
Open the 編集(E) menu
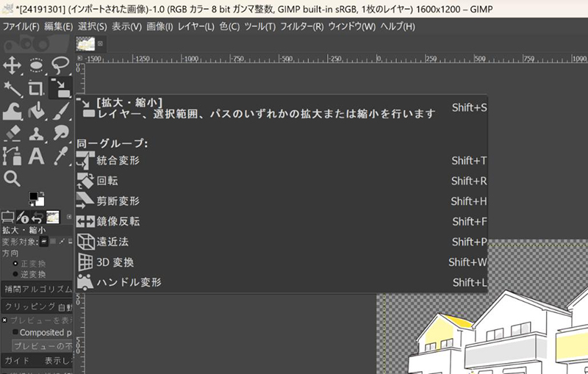click(59, 26)
